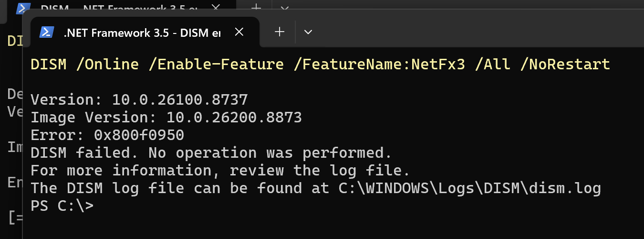The image size is (644, 239).
Task: Click the DISM /Online /Enable-Feature command line
Action: [x=320, y=64]
